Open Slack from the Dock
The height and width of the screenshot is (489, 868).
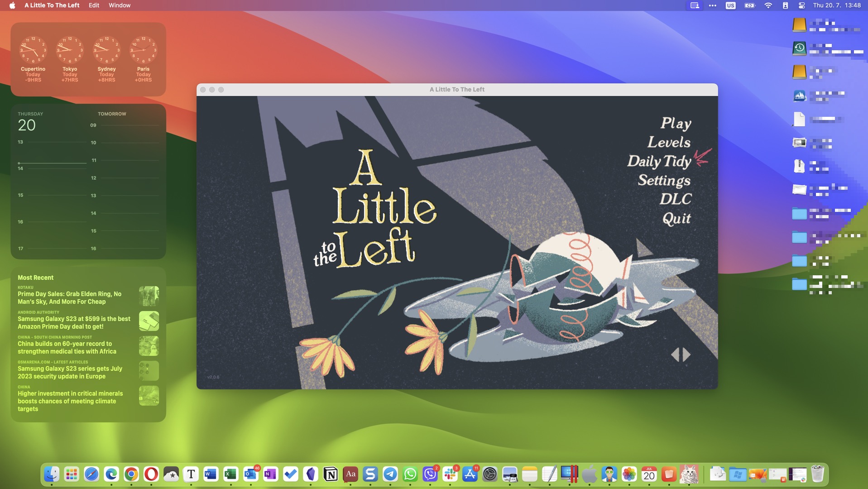click(x=450, y=474)
